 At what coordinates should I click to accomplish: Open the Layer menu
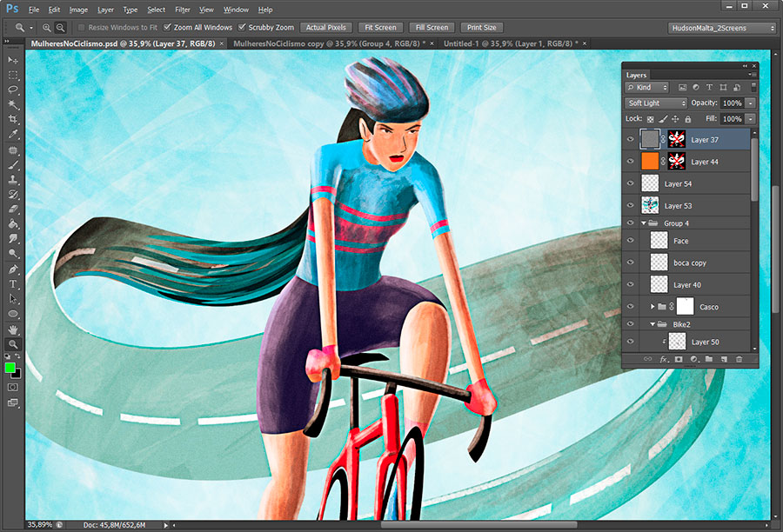coord(105,10)
